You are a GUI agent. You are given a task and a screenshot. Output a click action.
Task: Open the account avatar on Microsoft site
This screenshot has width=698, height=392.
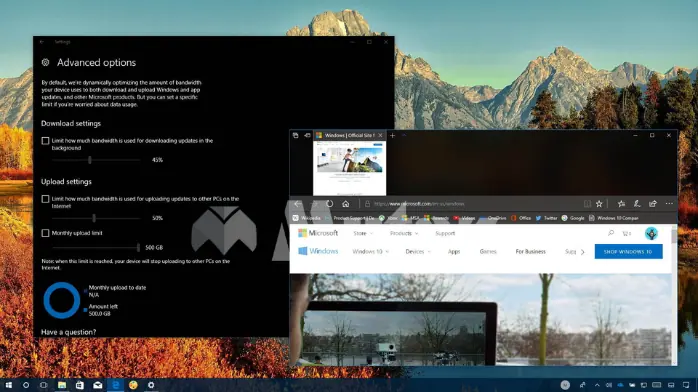tap(651, 233)
